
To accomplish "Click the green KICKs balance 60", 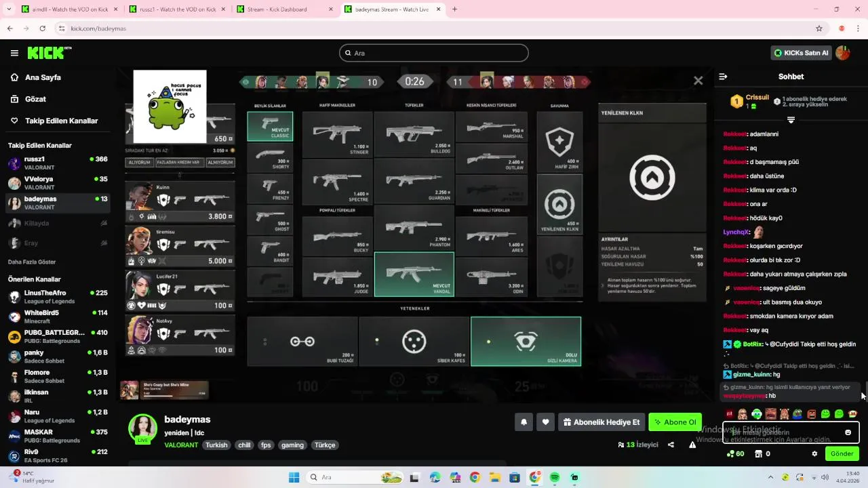I will [x=735, y=453].
